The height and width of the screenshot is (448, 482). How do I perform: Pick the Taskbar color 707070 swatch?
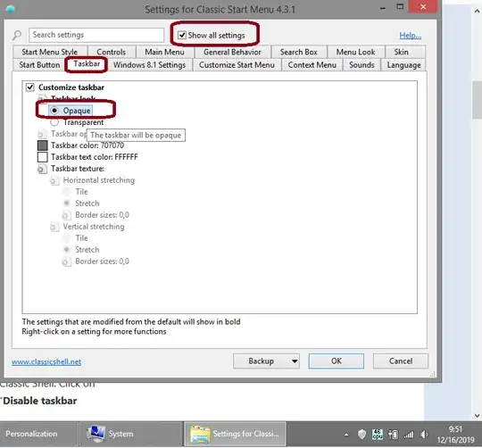(x=43, y=145)
